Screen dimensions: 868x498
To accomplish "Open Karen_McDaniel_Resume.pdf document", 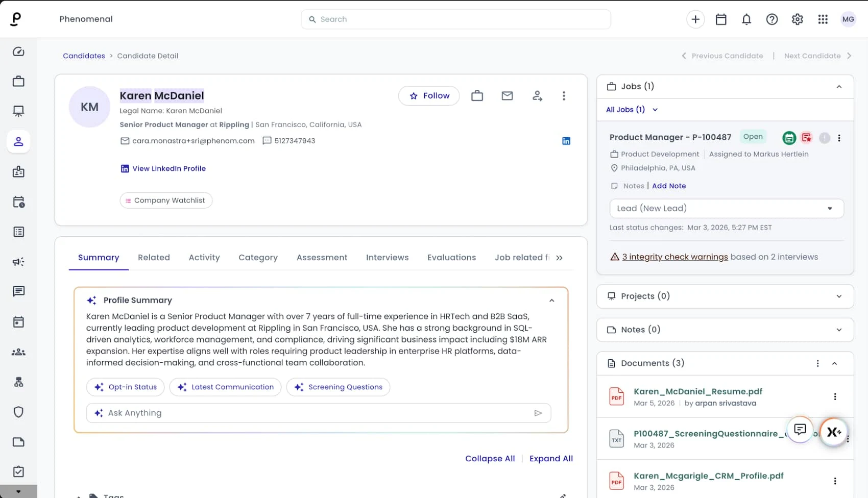I will 697,391.
